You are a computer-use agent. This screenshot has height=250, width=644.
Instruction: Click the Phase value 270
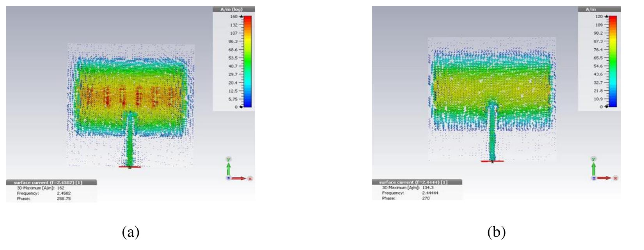click(426, 198)
